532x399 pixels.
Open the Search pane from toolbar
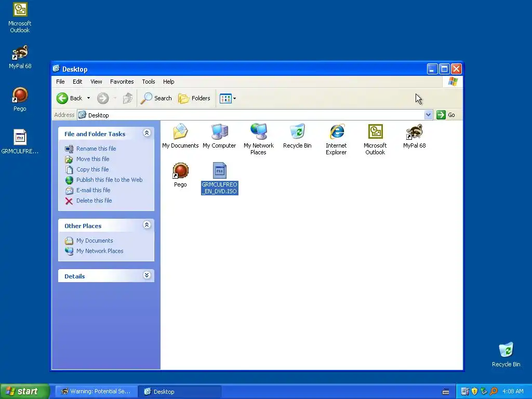(156, 98)
